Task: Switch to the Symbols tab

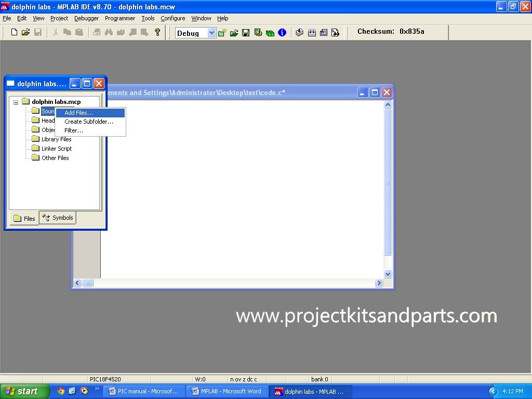Action: point(58,218)
